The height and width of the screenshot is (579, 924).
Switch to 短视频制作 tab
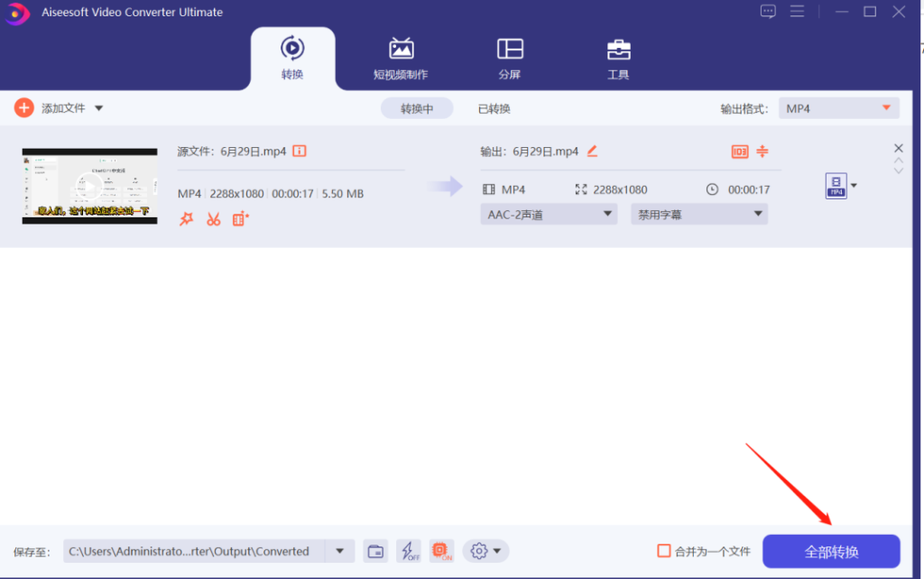point(401,59)
